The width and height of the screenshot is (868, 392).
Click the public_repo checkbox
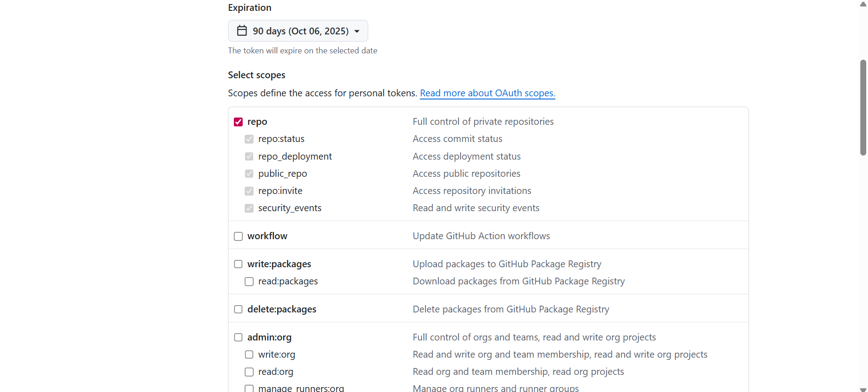[249, 174]
